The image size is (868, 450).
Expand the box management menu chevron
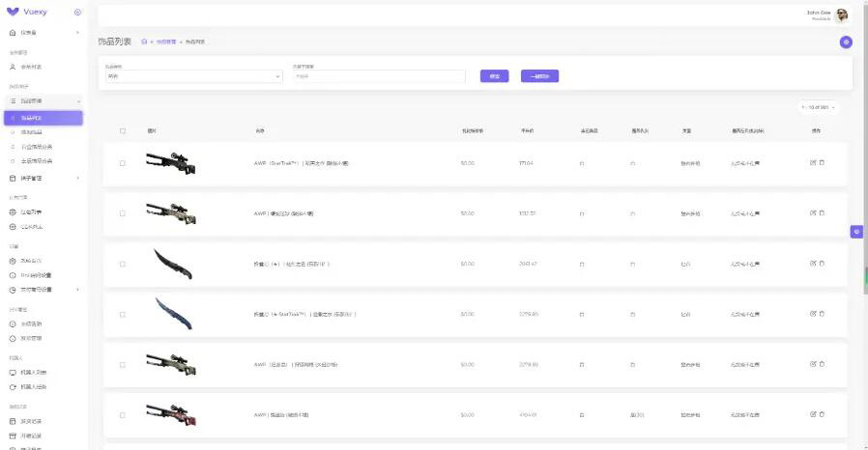(x=77, y=178)
